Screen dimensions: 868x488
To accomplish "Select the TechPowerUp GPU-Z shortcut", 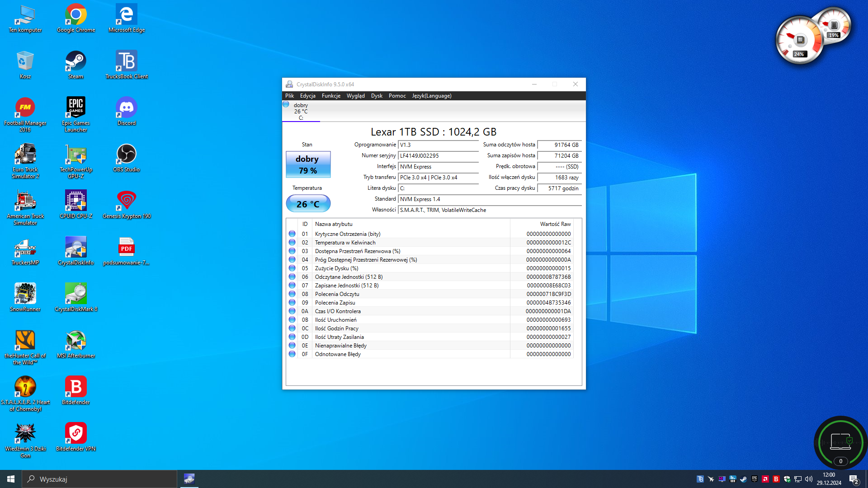I will (x=76, y=162).
